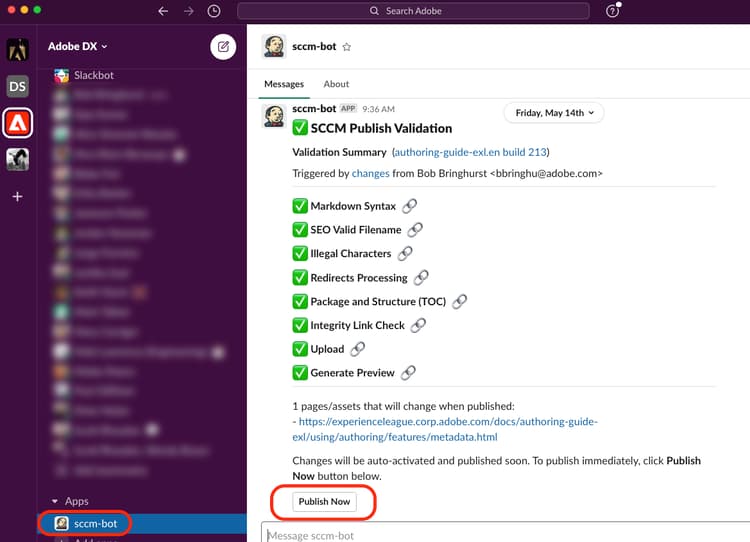Switch to the DS workspace
The width and height of the screenshot is (750, 542).
[18, 87]
